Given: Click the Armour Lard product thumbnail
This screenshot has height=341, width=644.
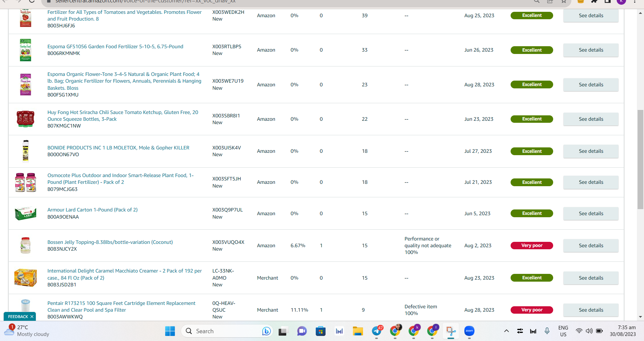Looking at the screenshot, I should (26, 214).
